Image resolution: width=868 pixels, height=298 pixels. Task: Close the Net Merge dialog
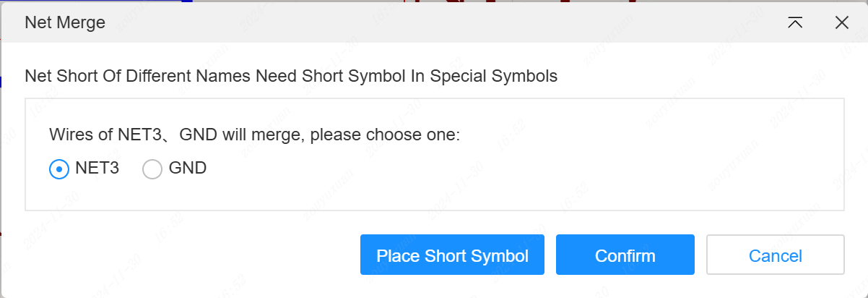(841, 22)
